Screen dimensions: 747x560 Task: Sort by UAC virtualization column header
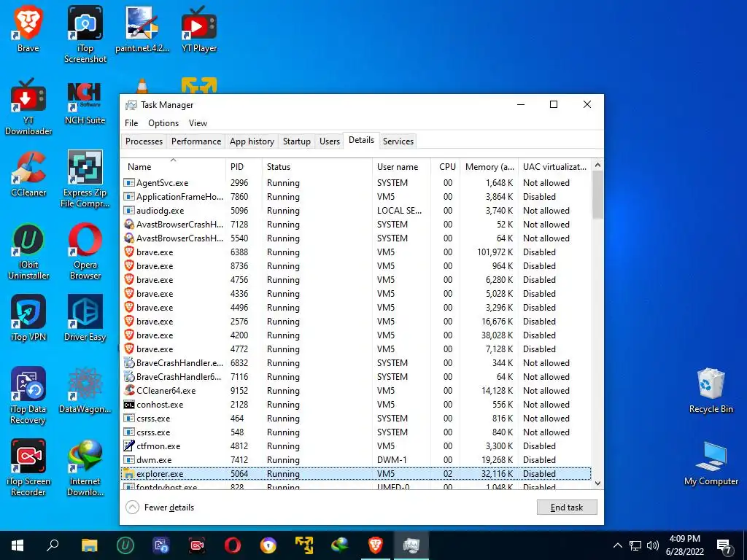(x=555, y=167)
